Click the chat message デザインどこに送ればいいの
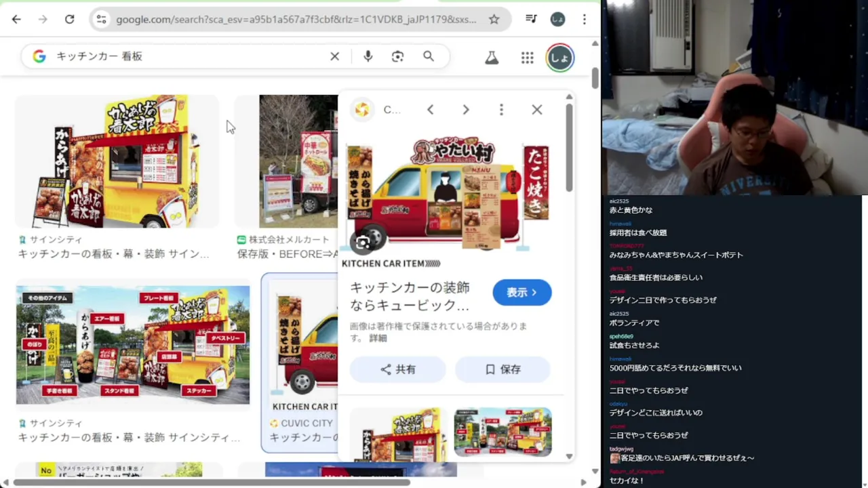 coord(656,412)
